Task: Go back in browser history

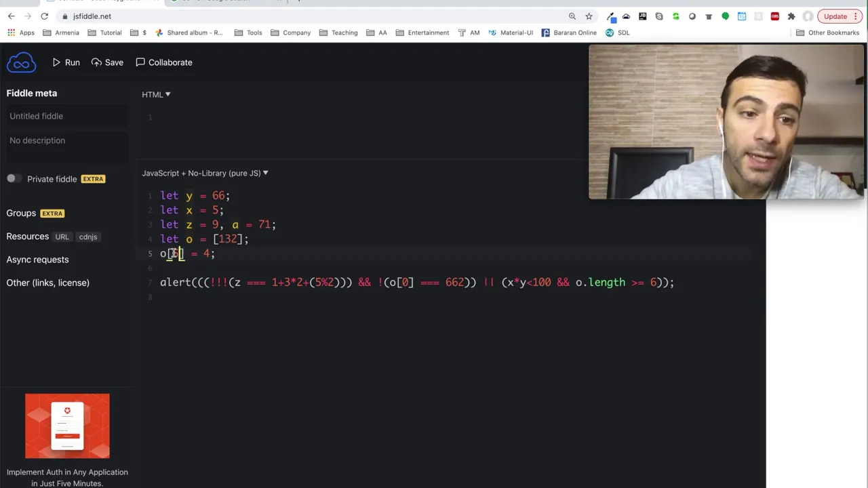Action: pos(12,16)
